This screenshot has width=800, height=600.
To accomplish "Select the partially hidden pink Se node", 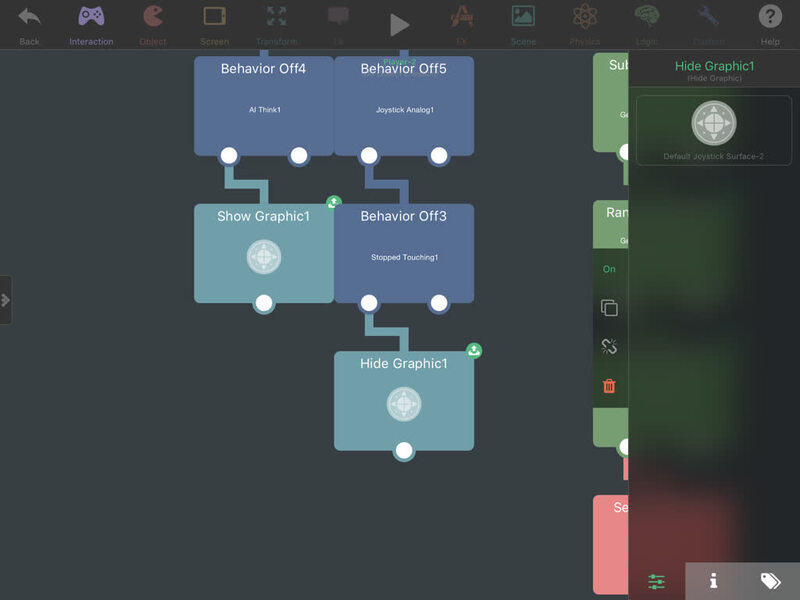I will tap(611, 544).
